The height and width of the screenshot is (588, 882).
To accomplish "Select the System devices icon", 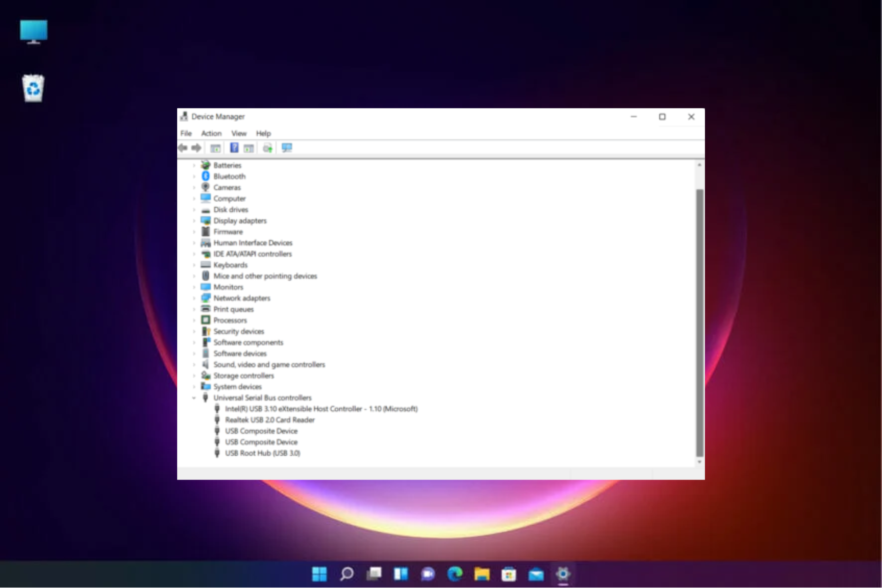I will pyautogui.click(x=206, y=386).
